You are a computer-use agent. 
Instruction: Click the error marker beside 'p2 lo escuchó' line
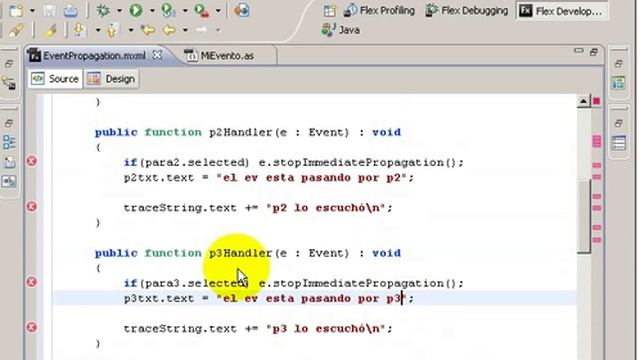[x=31, y=207]
